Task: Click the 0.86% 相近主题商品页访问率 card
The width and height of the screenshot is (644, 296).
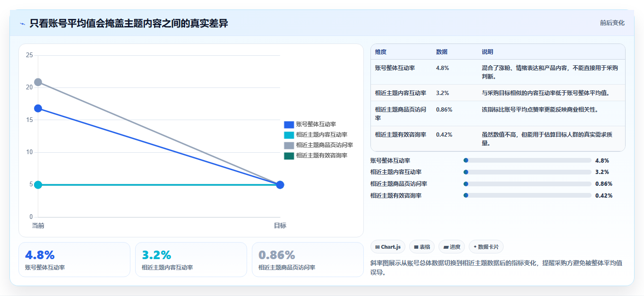Action: pyautogui.click(x=308, y=260)
